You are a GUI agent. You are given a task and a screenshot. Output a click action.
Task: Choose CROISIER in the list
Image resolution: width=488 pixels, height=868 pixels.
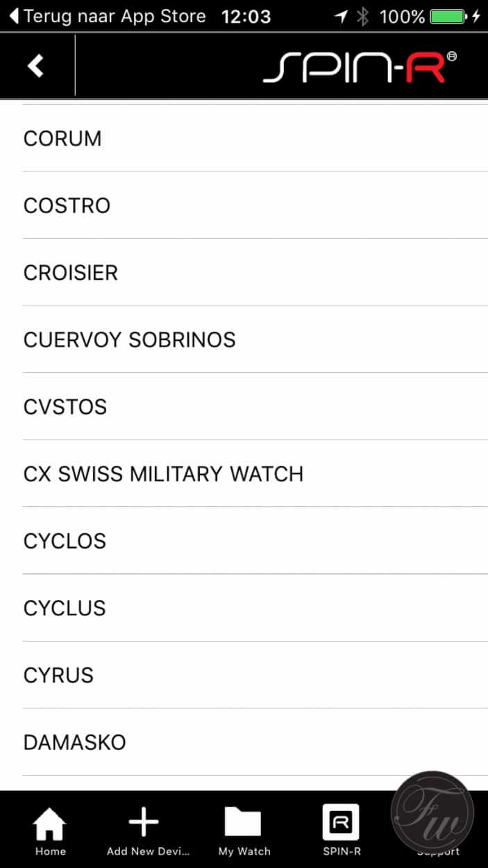coord(71,273)
